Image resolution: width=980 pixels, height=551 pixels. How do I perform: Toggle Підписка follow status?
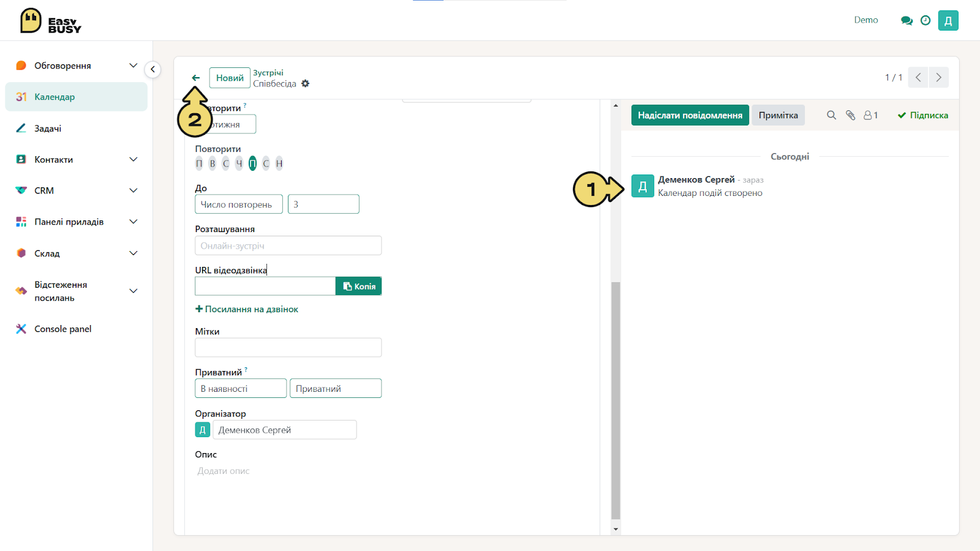922,115
